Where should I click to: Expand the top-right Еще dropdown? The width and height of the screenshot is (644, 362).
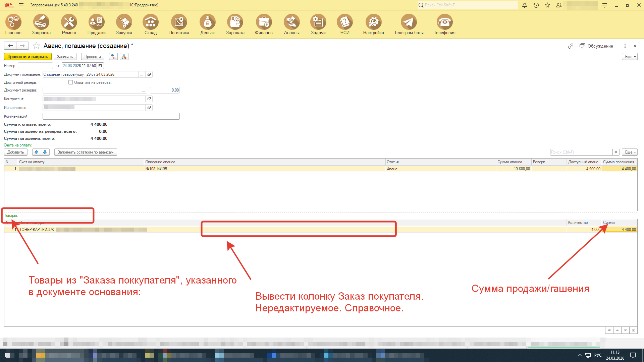[x=630, y=57]
